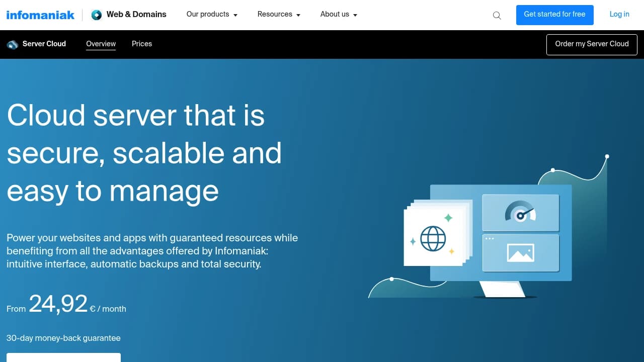Click the speedometer gauge icon

coord(520,212)
